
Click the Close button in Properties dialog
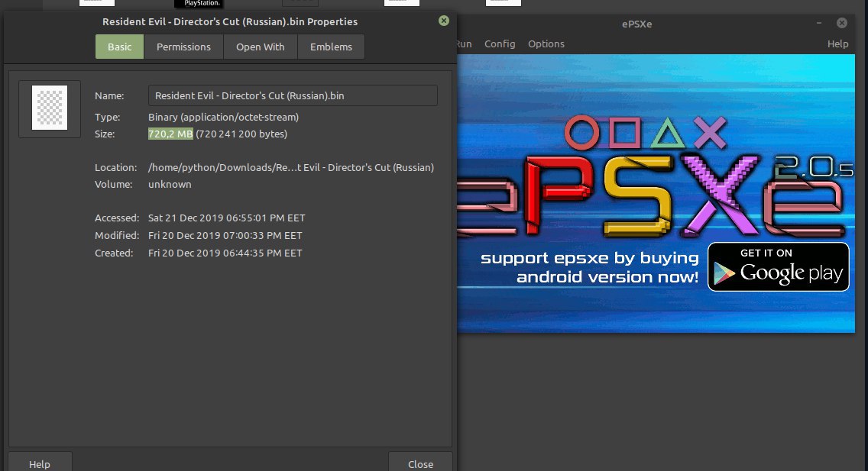click(x=420, y=463)
